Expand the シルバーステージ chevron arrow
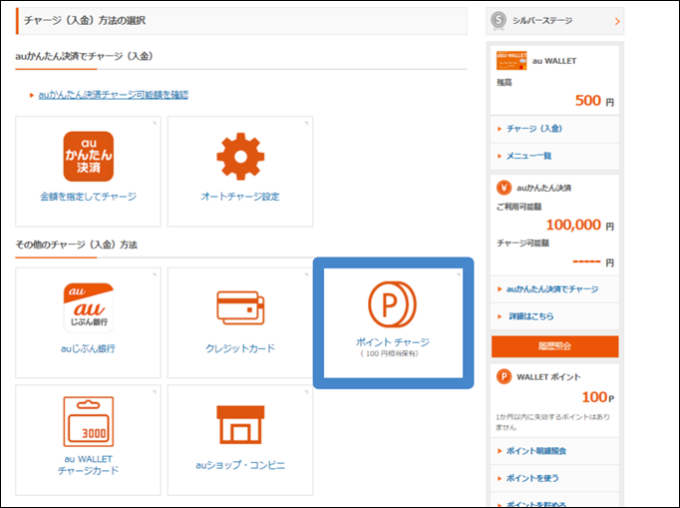The image size is (680, 508). pos(617,21)
